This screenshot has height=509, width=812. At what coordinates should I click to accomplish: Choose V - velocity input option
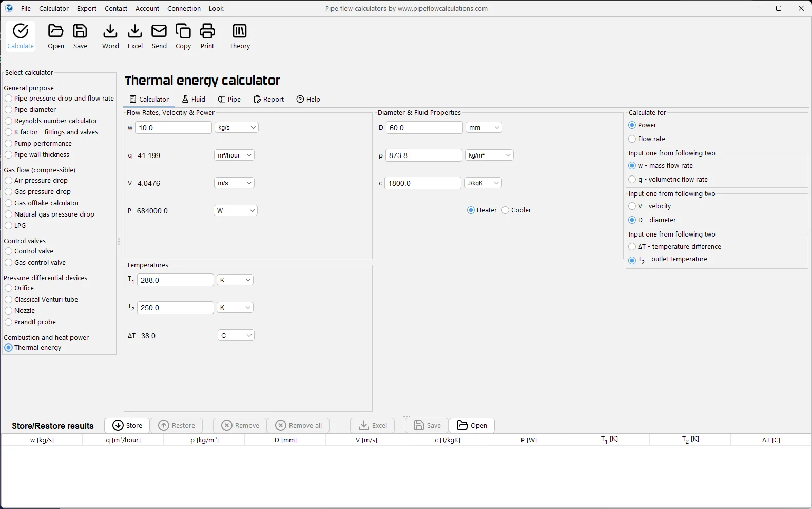coord(650,206)
